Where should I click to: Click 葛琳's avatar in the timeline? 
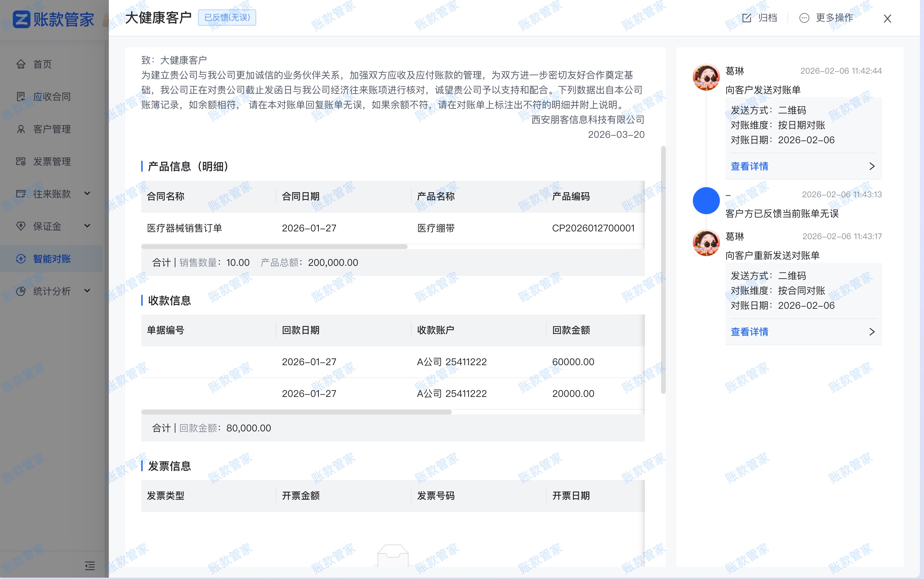pos(706,77)
